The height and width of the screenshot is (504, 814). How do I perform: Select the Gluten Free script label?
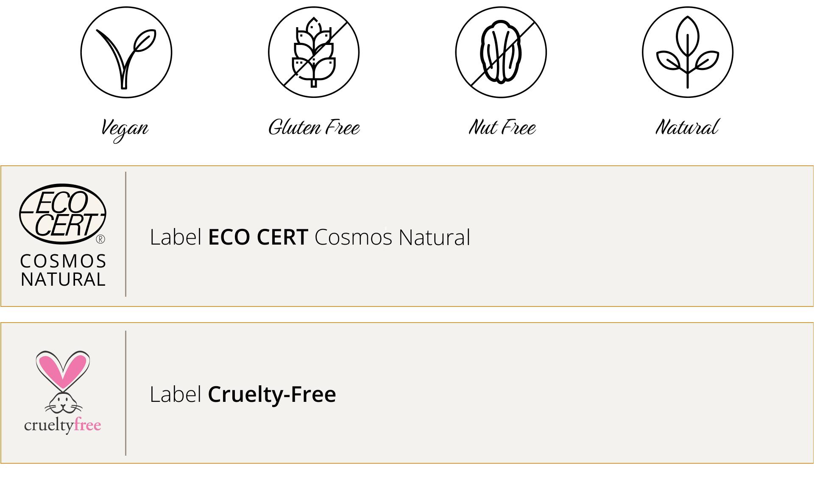coord(314,127)
